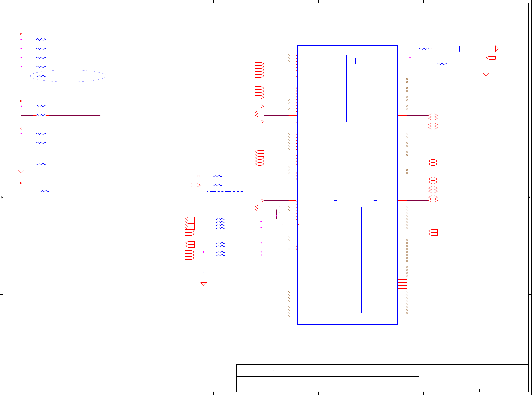
Task: Select the bottommost resistor in the left column
Action: click(x=44, y=191)
